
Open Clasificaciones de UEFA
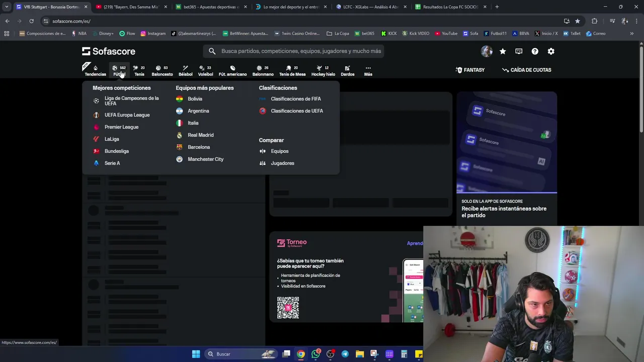click(x=291, y=111)
